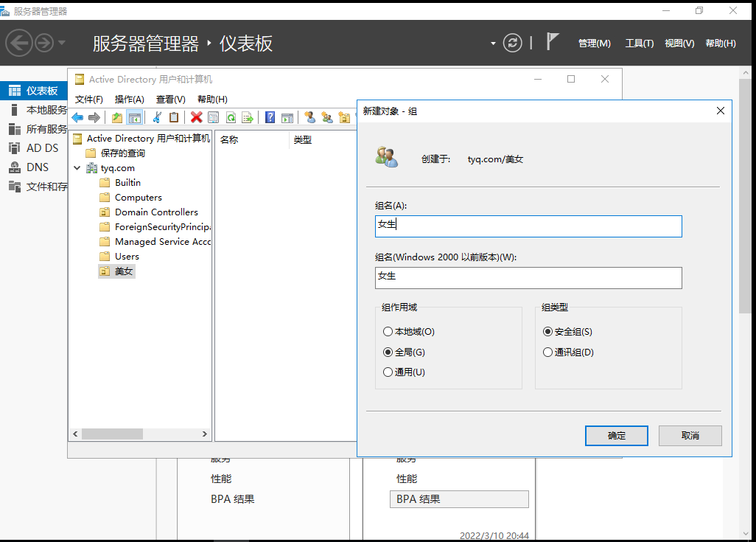Click the Paste clipboard icon

pyautogui.click(x=174, y=117)
